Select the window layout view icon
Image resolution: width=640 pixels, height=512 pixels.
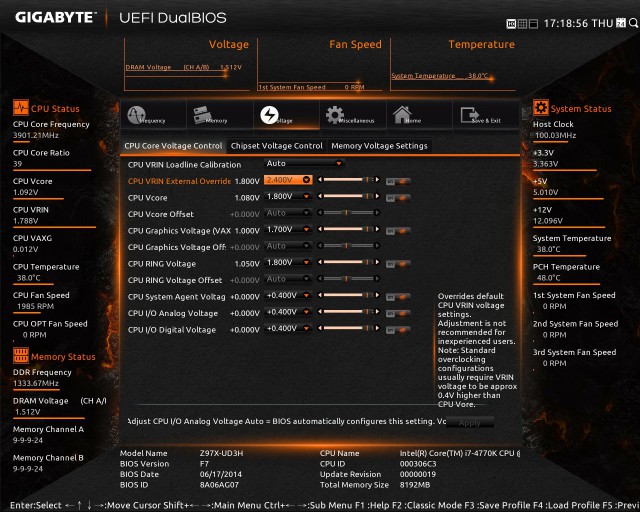[x=533, y=24]
